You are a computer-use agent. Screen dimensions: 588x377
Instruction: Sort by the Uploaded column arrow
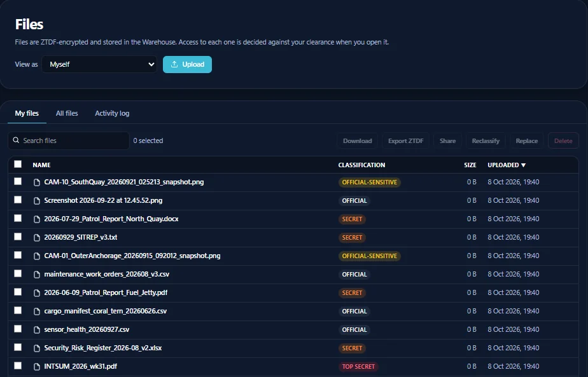click(524, 165)
